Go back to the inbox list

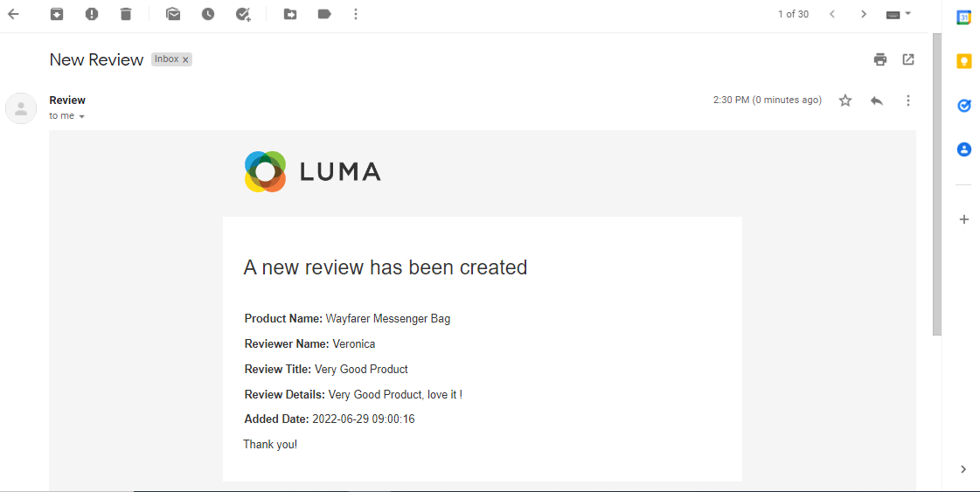(13, 14)
